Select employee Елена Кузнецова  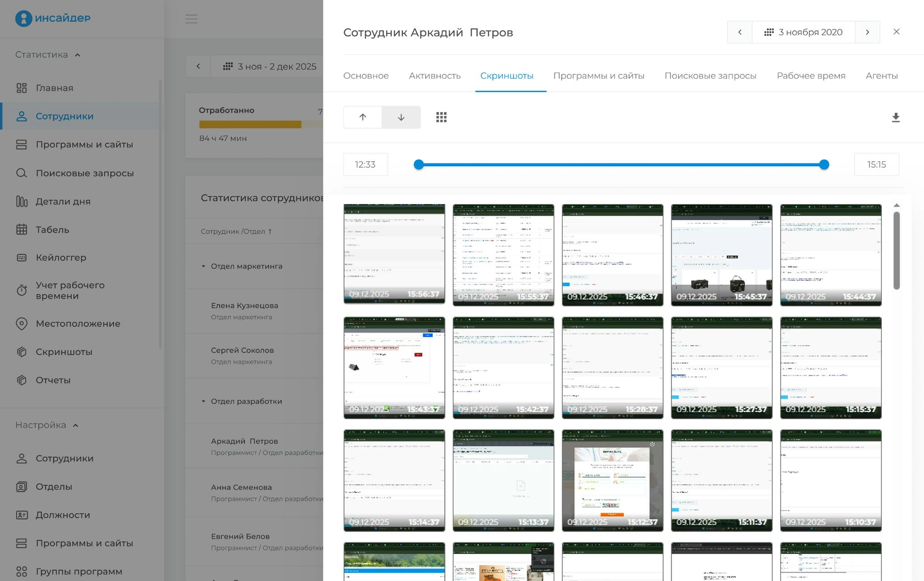245,306
